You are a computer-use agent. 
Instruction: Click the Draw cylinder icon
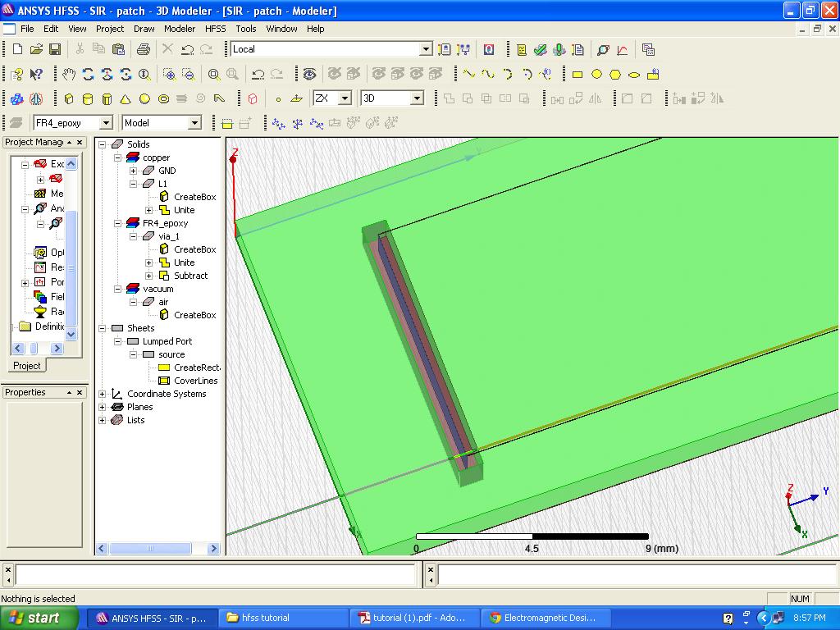pos(88,98)
